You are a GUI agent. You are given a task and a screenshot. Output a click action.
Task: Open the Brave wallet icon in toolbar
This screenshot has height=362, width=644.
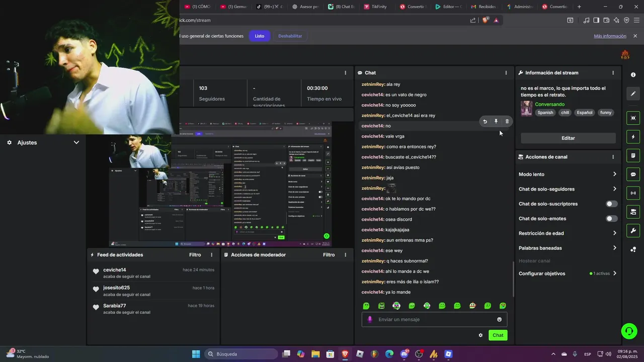tap(606, 20)
